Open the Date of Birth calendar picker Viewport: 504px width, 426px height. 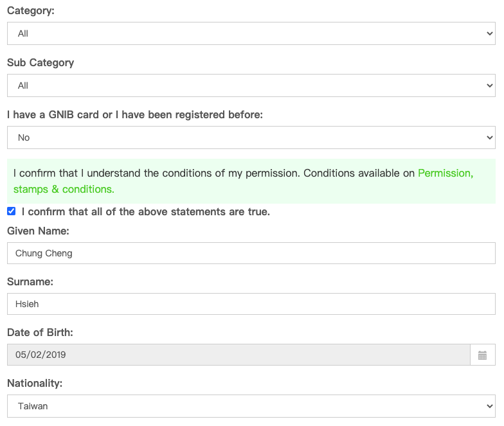pyautogui.click(x=482, y=355)
